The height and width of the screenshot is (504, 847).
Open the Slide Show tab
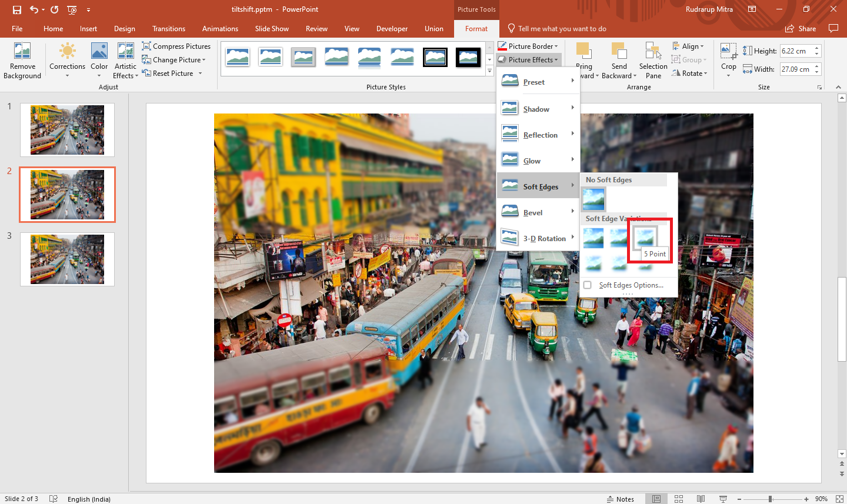point(272,28)
